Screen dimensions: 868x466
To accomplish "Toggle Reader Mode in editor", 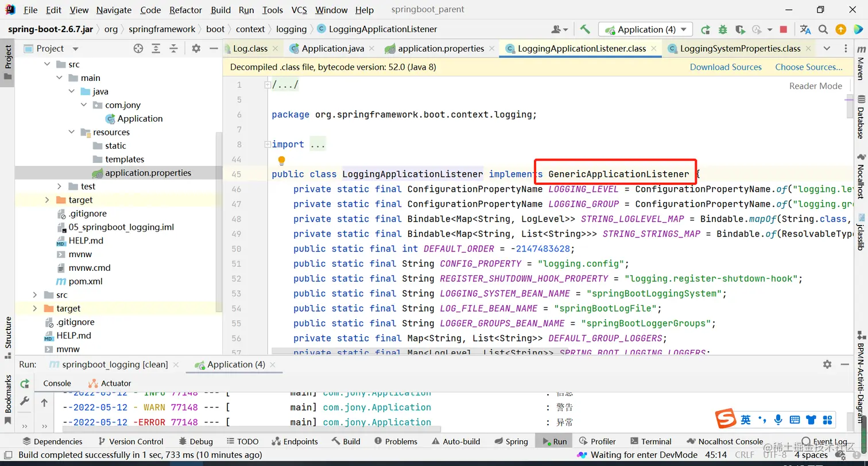I will click(816, 86).
